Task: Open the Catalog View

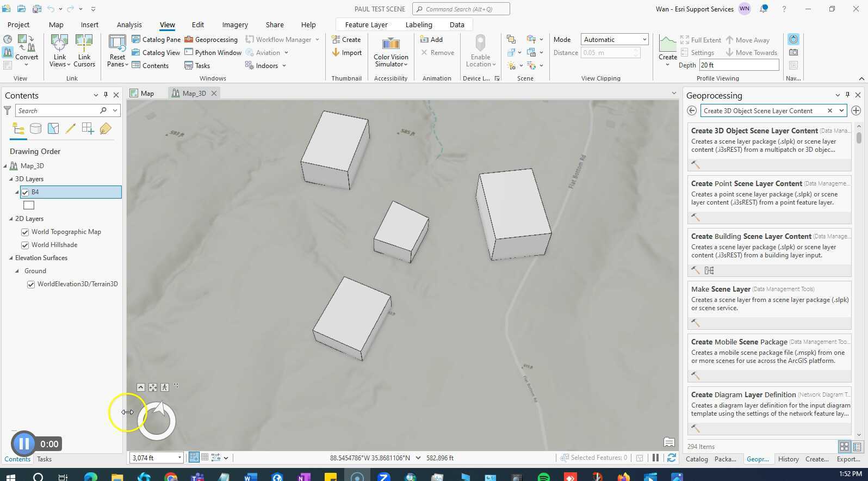Action: 156,52
